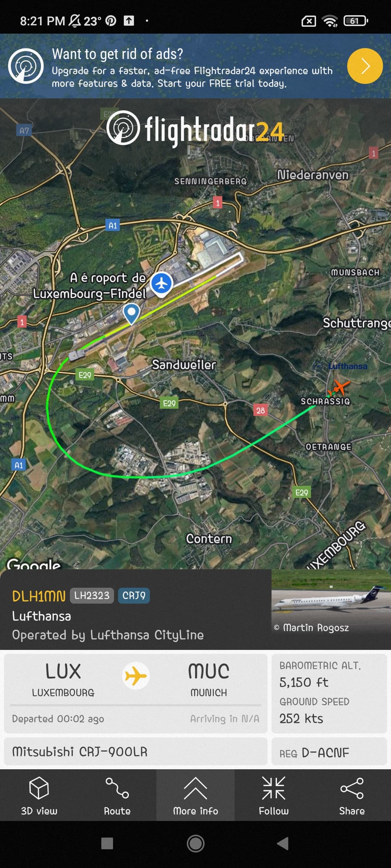
Task: Tap the blue location pin
Action: 131,313
